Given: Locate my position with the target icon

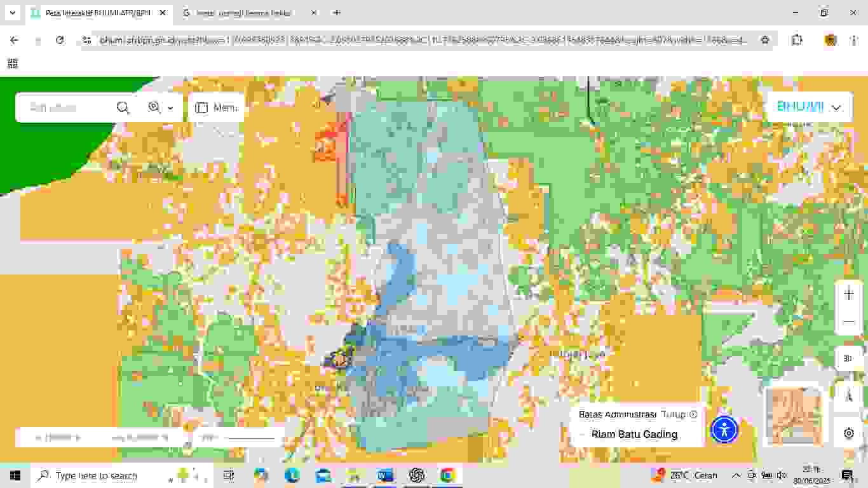Looking at the screenshot, I should click(848, 433).
